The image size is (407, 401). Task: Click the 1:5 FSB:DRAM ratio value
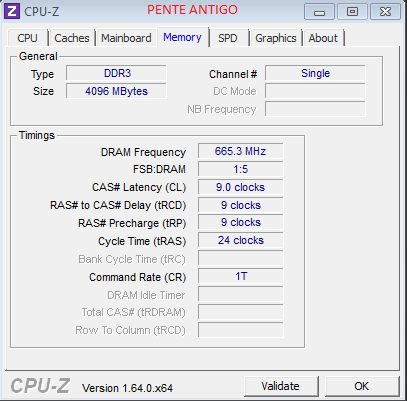point(241,169)
